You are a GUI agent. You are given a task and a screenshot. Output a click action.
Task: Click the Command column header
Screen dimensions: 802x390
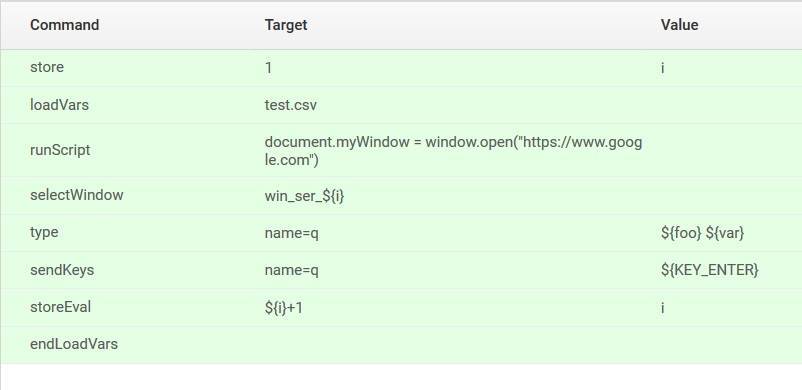(x=64, y=25)
